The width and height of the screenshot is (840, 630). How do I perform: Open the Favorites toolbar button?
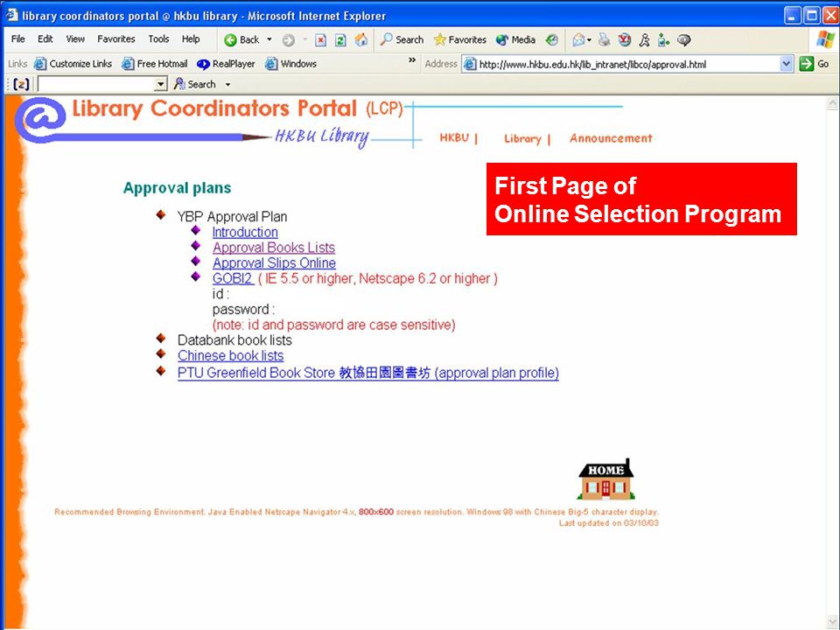(460, 39)
